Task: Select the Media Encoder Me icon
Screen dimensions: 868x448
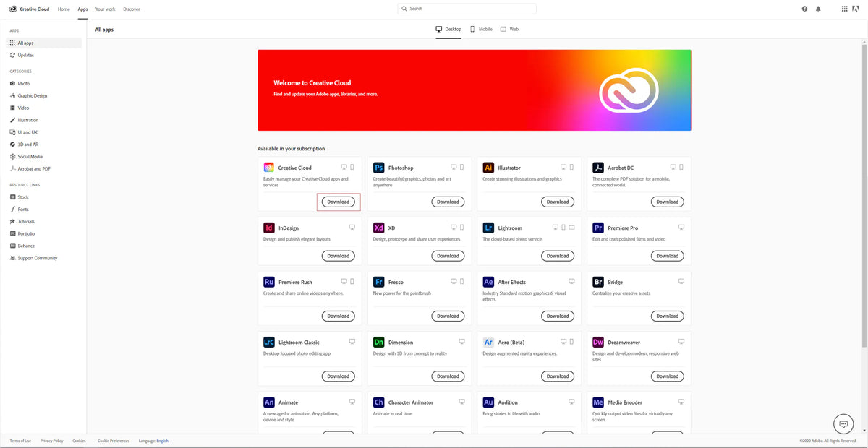Action: tap(598, 402)
